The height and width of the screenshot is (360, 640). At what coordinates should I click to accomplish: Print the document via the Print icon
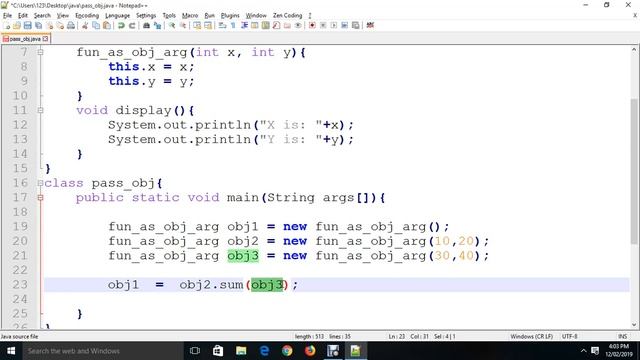click(x=71, y=25)
